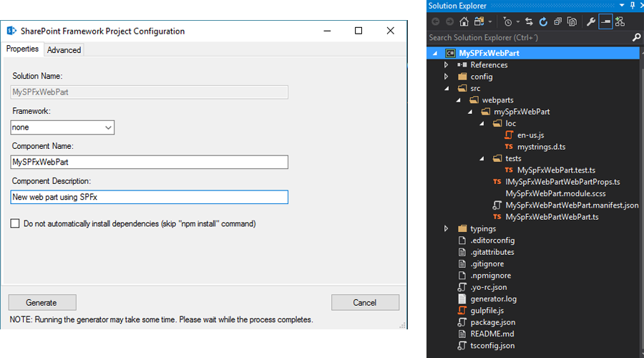Select the .editorconfig file
Image resolution: width=644 pixels, height=358 pixels.
[492, 241]
